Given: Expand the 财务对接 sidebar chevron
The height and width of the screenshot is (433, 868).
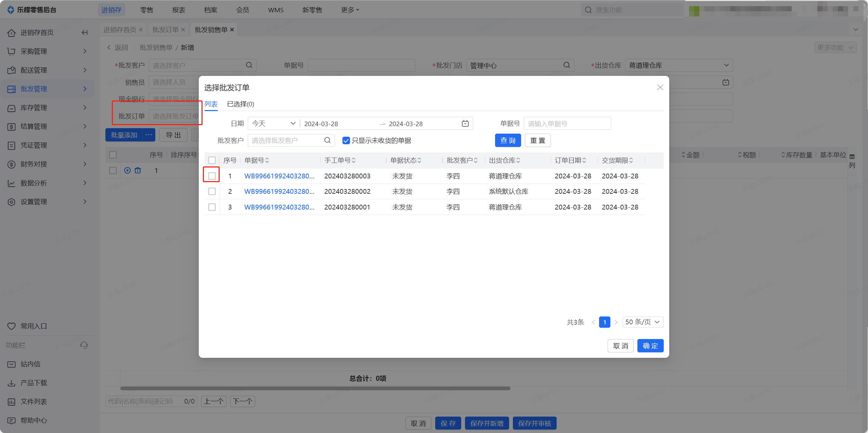Looking at the screenshot, I should pyautogui.click(x=85, y=164).
